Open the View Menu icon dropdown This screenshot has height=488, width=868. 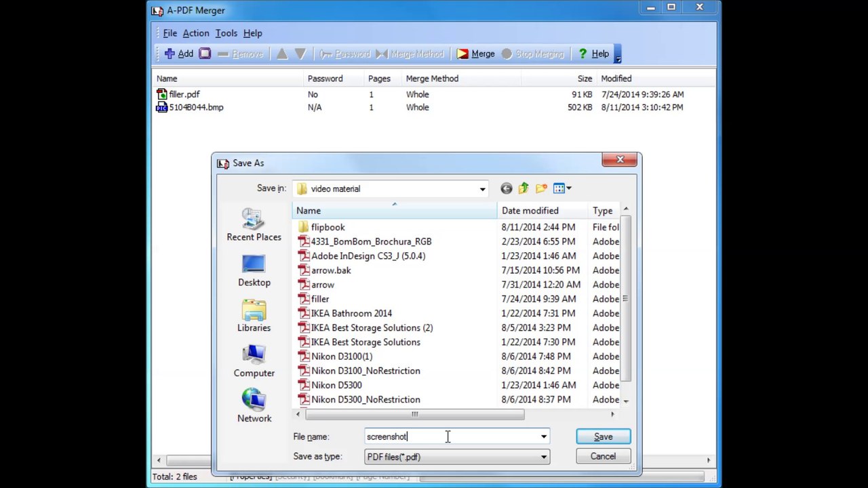562,188
